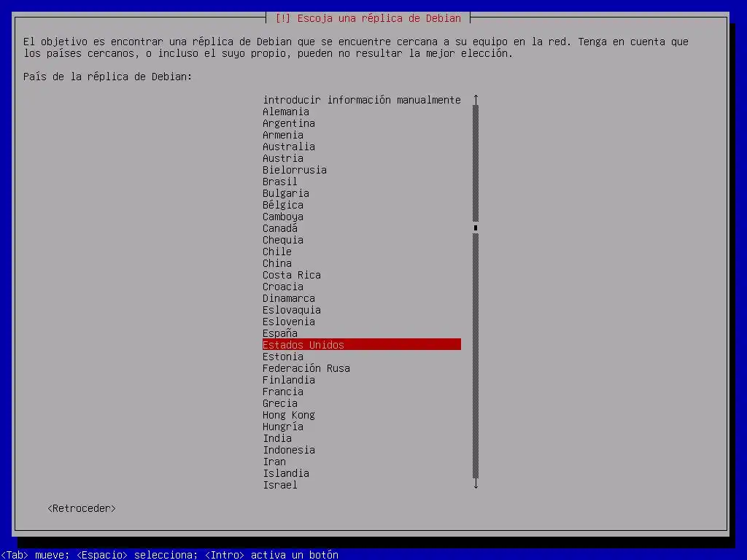This screenshot has height=560, width=747.
Task: Select 'introducir información manualmente' option
Action: point(362,100)
